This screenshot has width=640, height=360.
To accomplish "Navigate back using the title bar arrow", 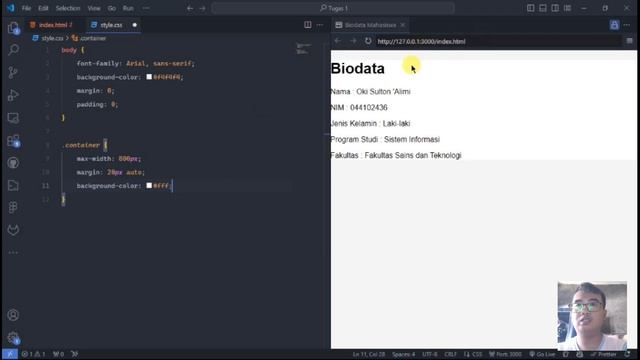I will [x=190, y=8].
